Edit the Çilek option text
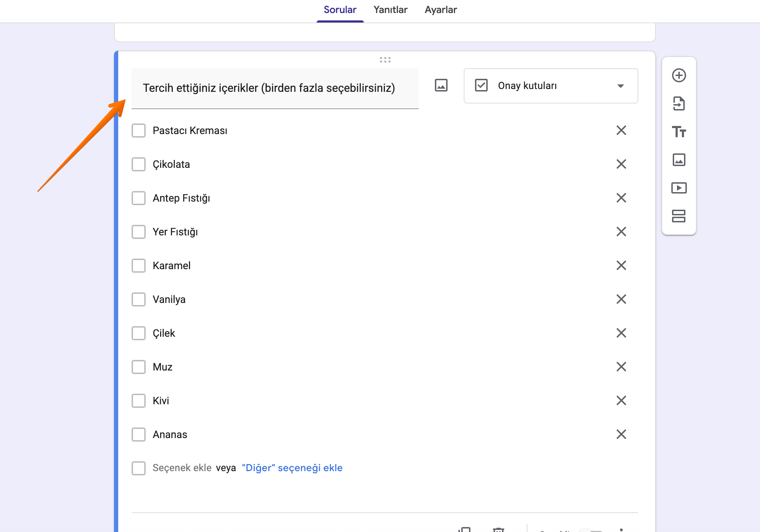This screenshot has height=532, width=760. (x=164, y=333)
